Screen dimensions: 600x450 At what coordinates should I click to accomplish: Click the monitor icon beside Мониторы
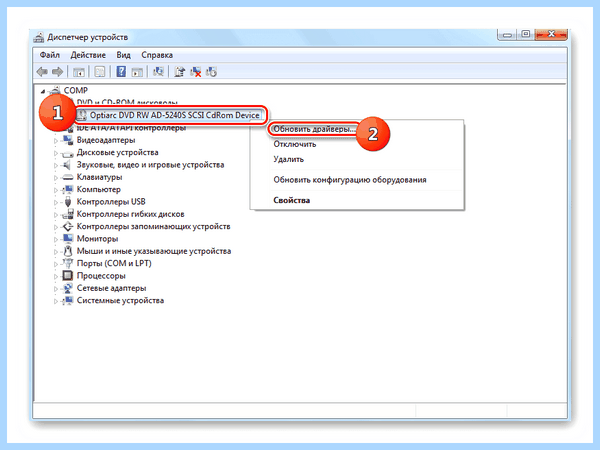click(68, 239)
